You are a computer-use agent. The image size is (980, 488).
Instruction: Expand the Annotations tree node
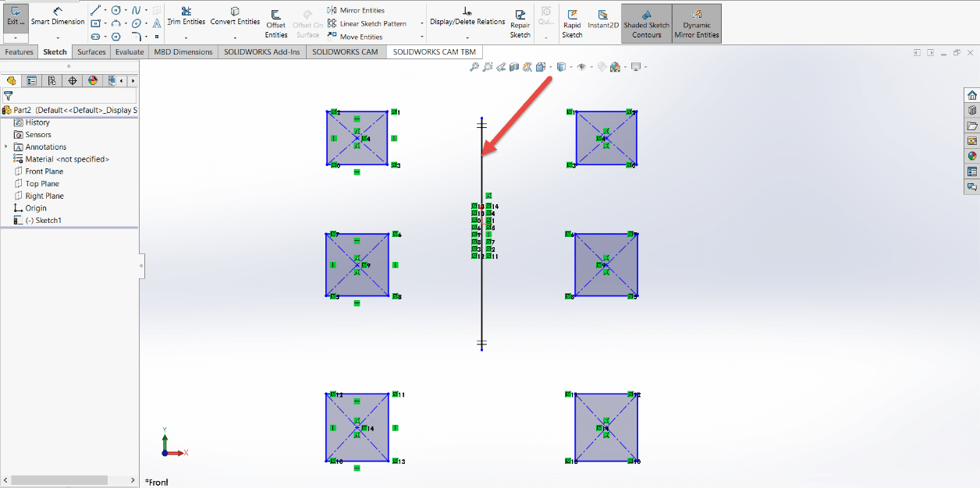[6, 147]
